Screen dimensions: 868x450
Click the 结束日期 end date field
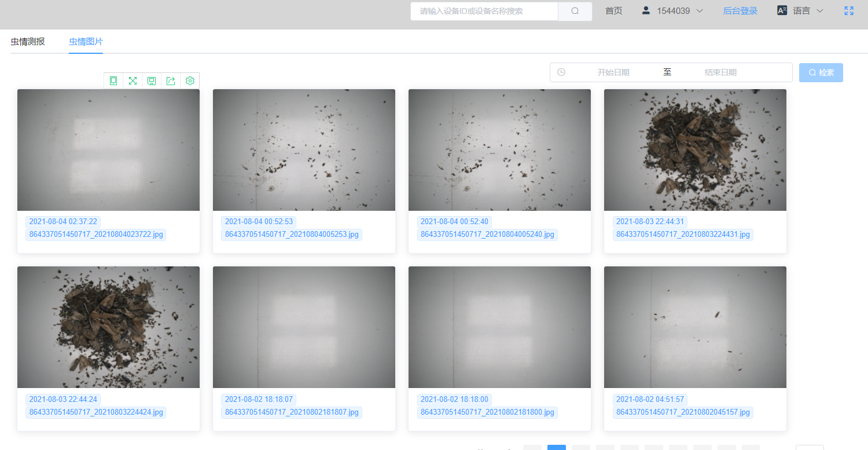point(720,72)
